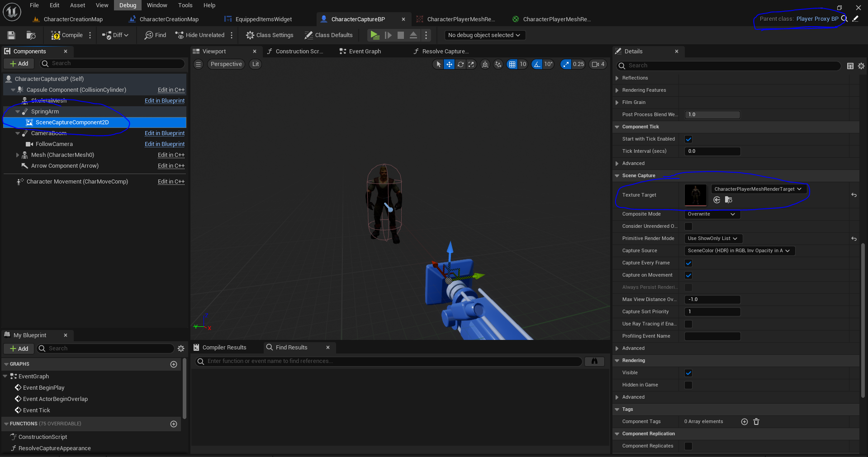Enable Component Replicates checkbox
The image size is (868, 457).
click(688, 446)
